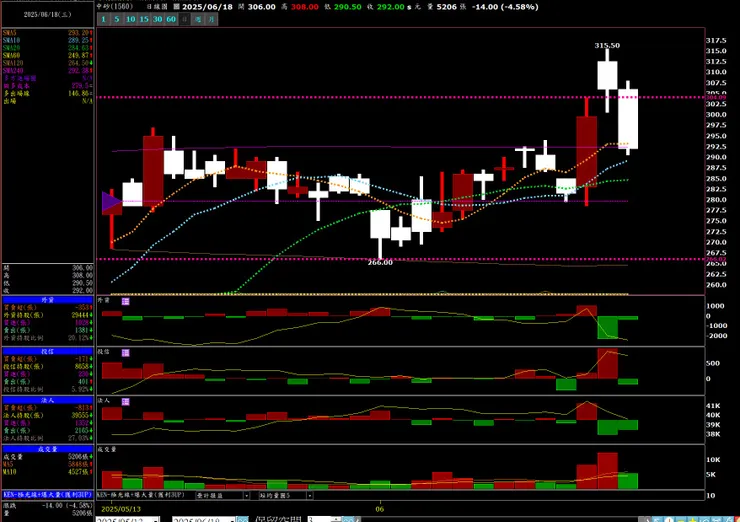This screenshot has width=740, height=522.
Task: Click the MA10 volume row in the left panel
Action: [48, 472]
